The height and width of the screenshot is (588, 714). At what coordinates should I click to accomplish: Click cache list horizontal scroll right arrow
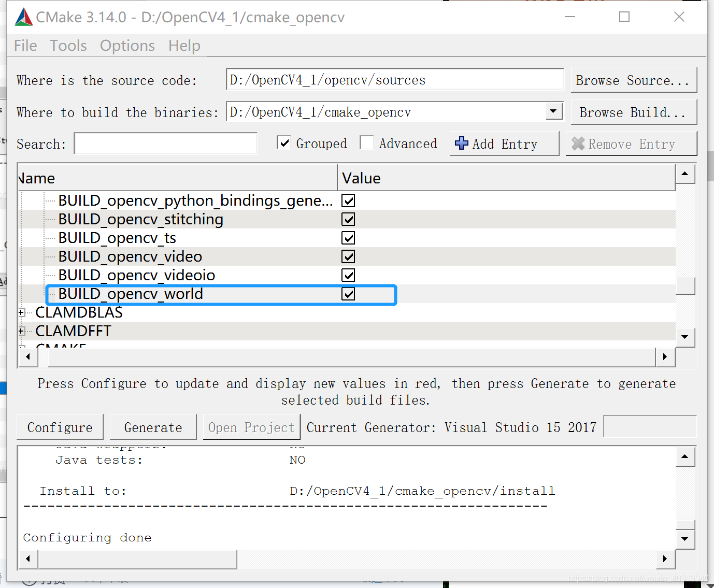click(x=665, y=356)
